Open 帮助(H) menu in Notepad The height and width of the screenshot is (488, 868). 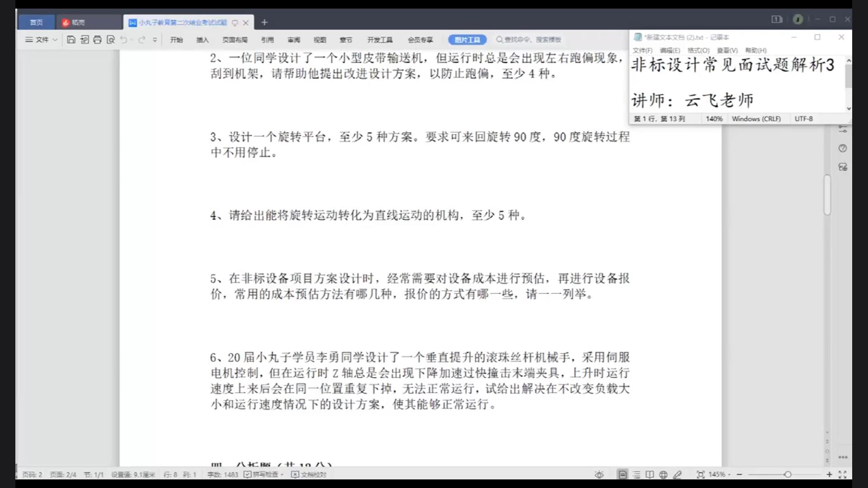(x=756, y=50)
